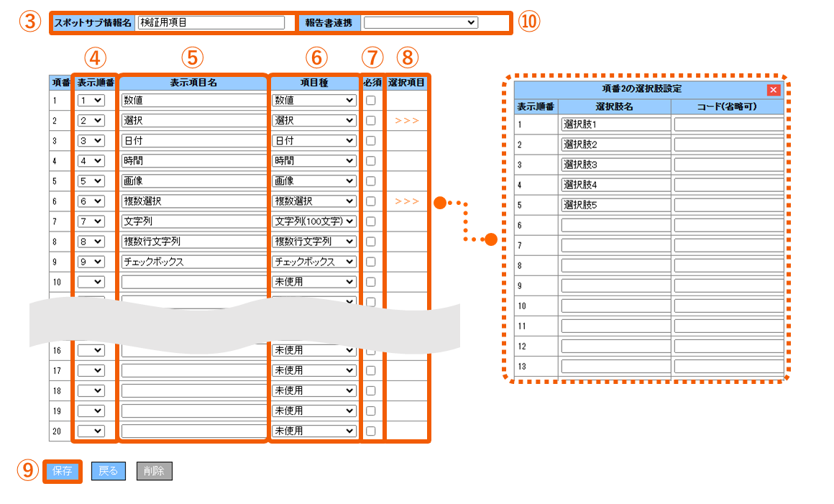Open 項目種 dropdown set to 文字列(100文字)

click(313, 221)
